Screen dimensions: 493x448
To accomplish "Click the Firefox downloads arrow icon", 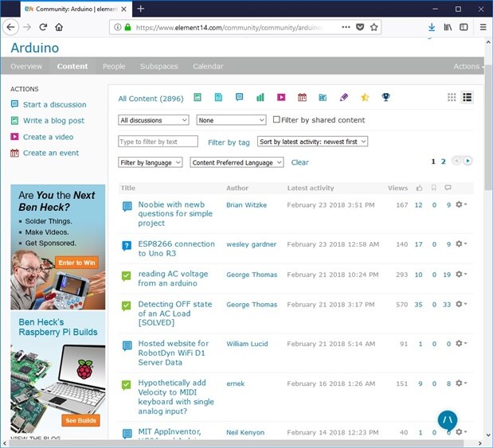I will pos(432,26).
